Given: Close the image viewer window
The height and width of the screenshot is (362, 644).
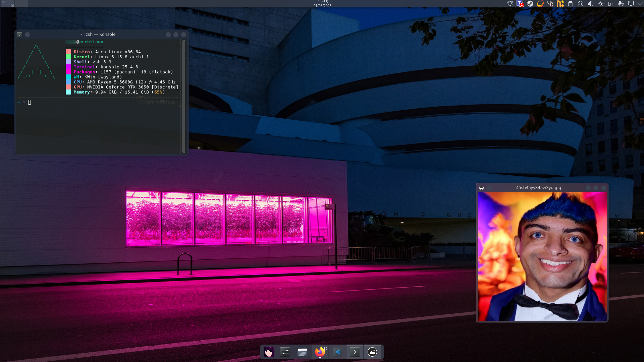Looking at the screenshot, I should [x=603, y=188].
